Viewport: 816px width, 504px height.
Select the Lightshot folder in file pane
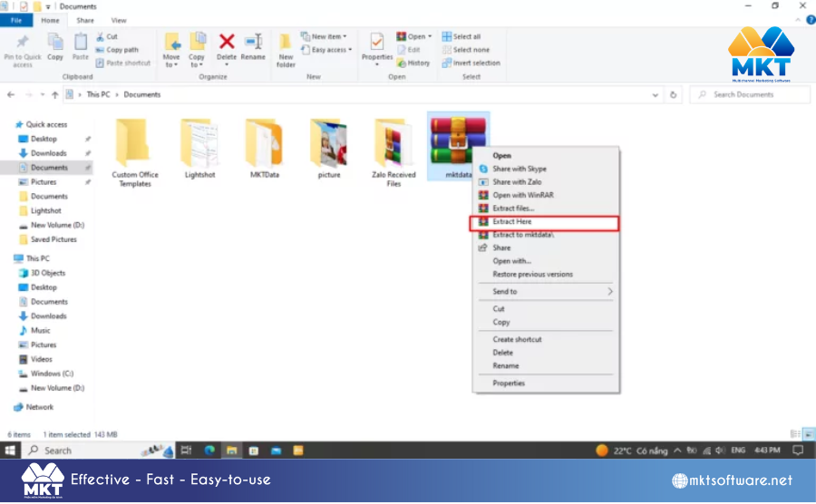tap(199, 150)
